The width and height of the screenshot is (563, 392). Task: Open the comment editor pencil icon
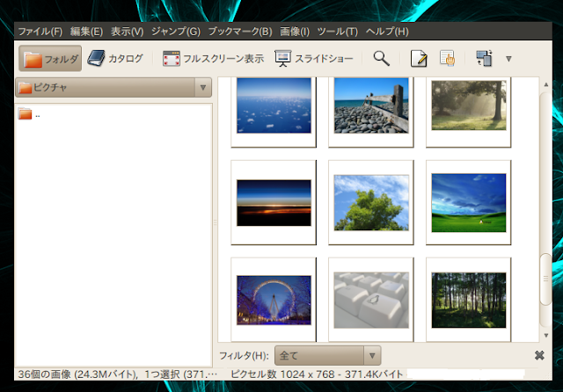pyautogui.click(x=419, y=59)
